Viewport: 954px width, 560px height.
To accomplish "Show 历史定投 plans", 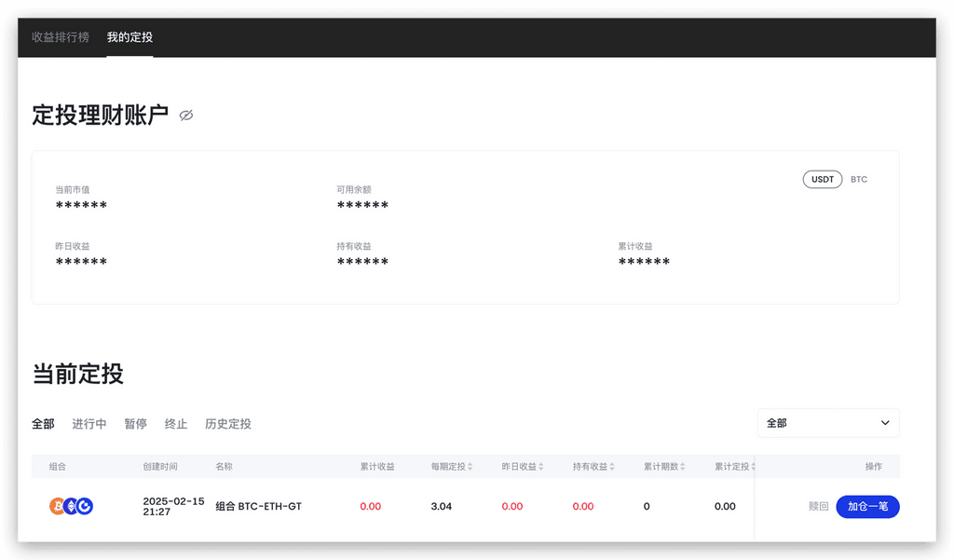I will (x=228, y=424).
